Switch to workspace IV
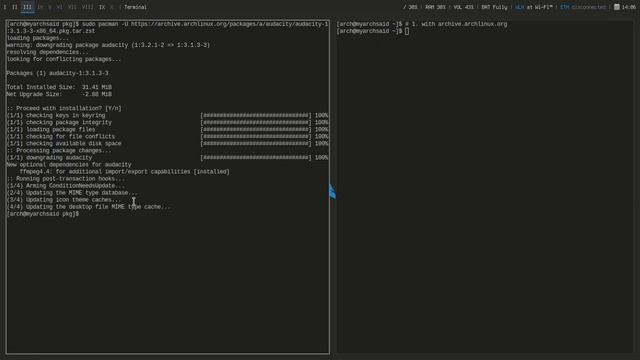This screenshot has height=360, width=640. coord(40,7)
